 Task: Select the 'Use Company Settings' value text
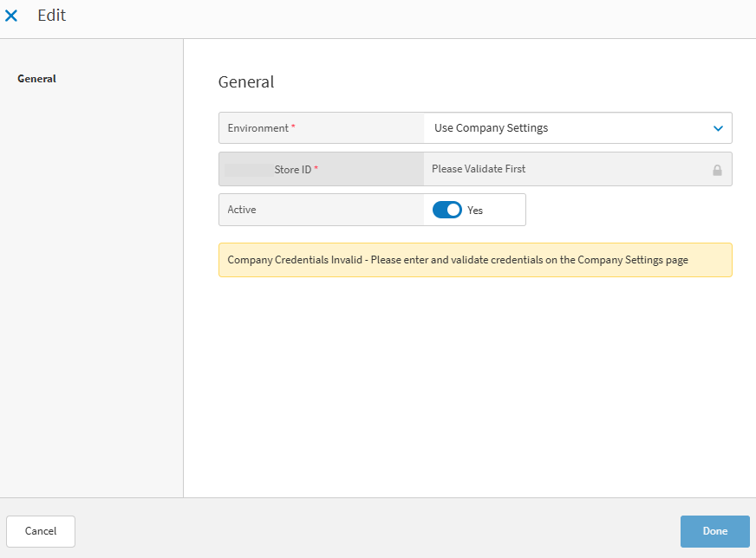click(x=491, y=128)
